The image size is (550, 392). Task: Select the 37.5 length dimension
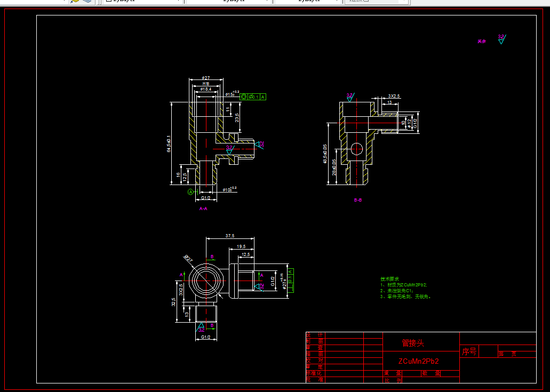pyautogui.click(x=230, y=236)
